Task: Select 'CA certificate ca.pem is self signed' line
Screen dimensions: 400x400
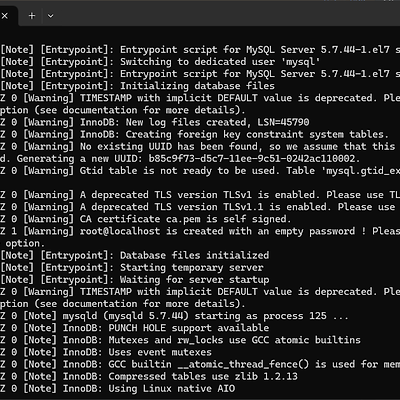Action: (146, 219)
